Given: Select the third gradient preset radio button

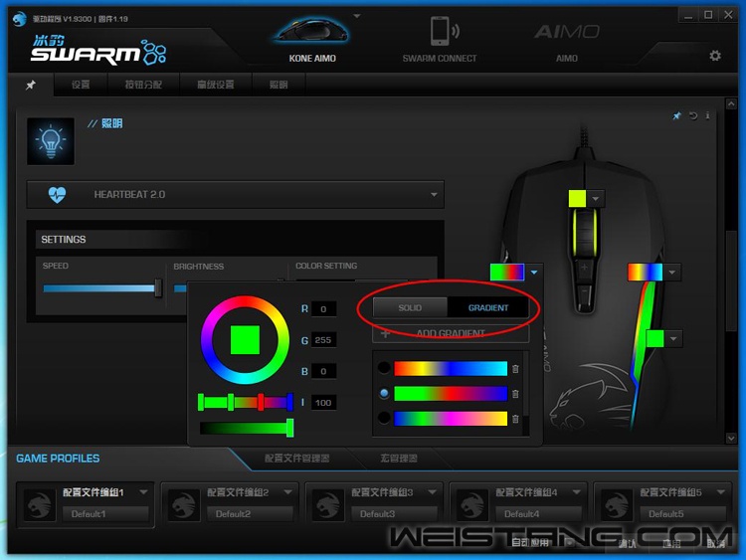Looking at the screenshot, I should tap(384, 419).
